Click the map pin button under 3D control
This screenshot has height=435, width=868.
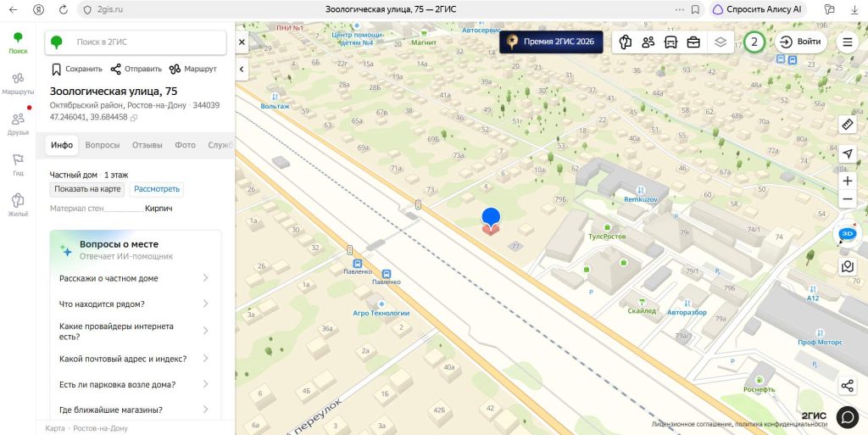click(x=848, y=266)
